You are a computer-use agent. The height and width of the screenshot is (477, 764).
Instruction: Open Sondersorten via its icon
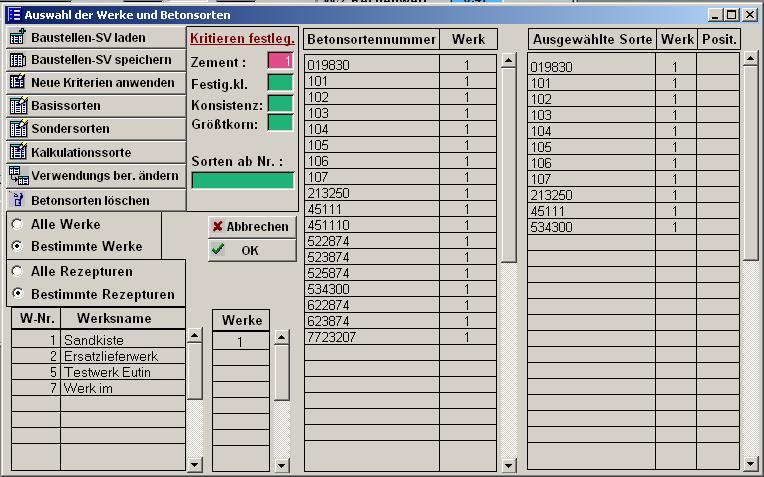[x=18, y=129]
